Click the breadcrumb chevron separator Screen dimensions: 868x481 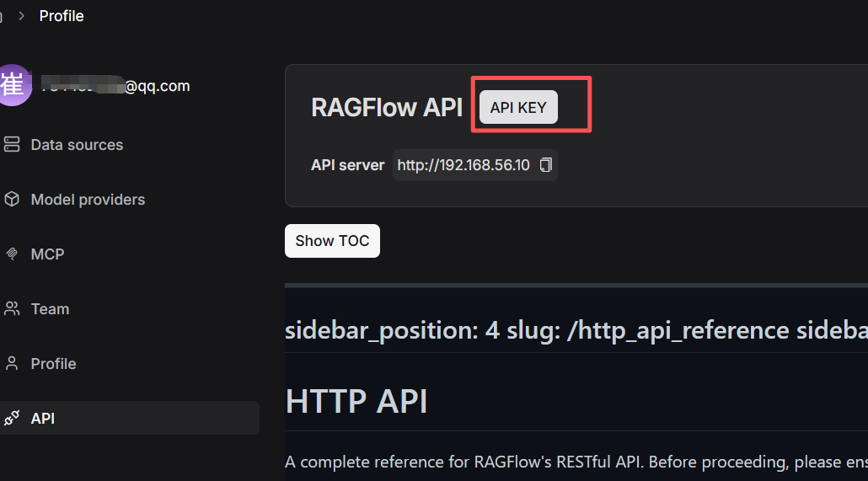pos(22,16)
